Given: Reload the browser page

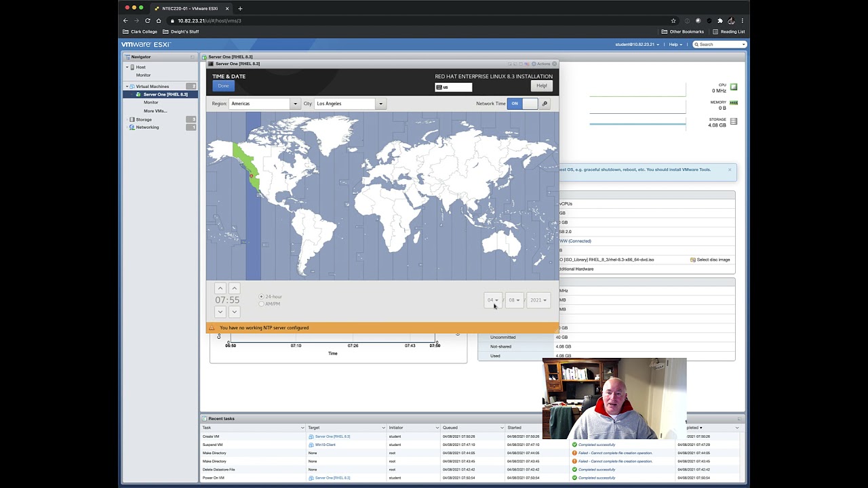Looking at the screenshot, I should 147,21.
